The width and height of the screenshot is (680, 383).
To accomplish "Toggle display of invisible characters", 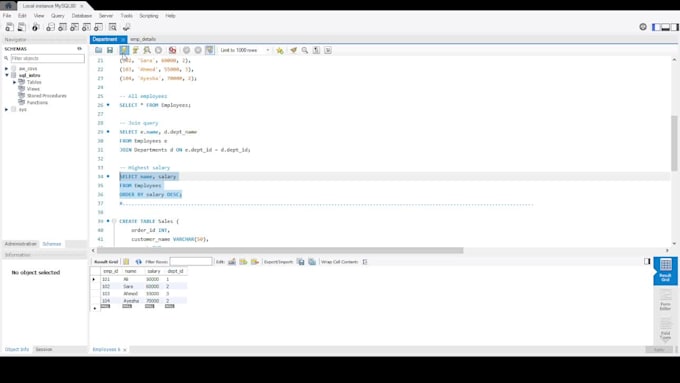I will tap(317, 50).
